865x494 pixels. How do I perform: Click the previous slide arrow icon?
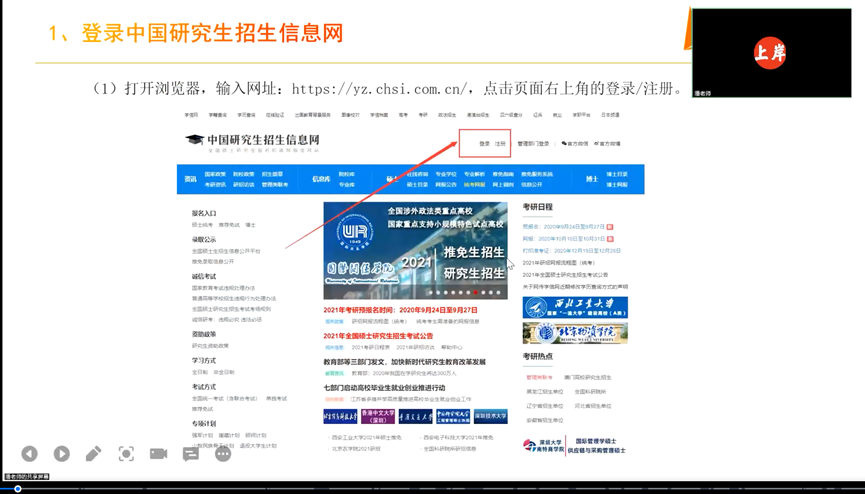(x=30, y=454)
